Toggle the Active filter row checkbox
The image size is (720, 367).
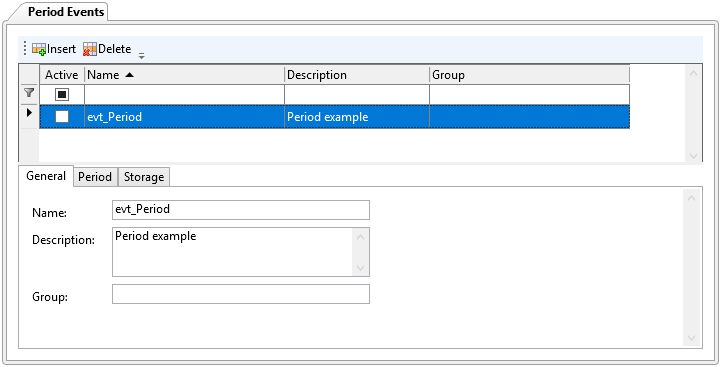(62, 95)
